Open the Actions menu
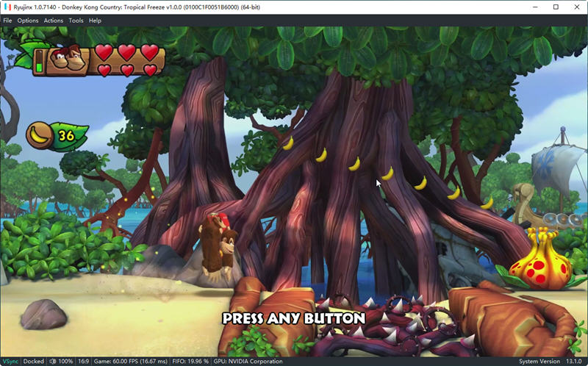Image resolution: width=588 pixels, height=366 pixels. coord(53,21)
